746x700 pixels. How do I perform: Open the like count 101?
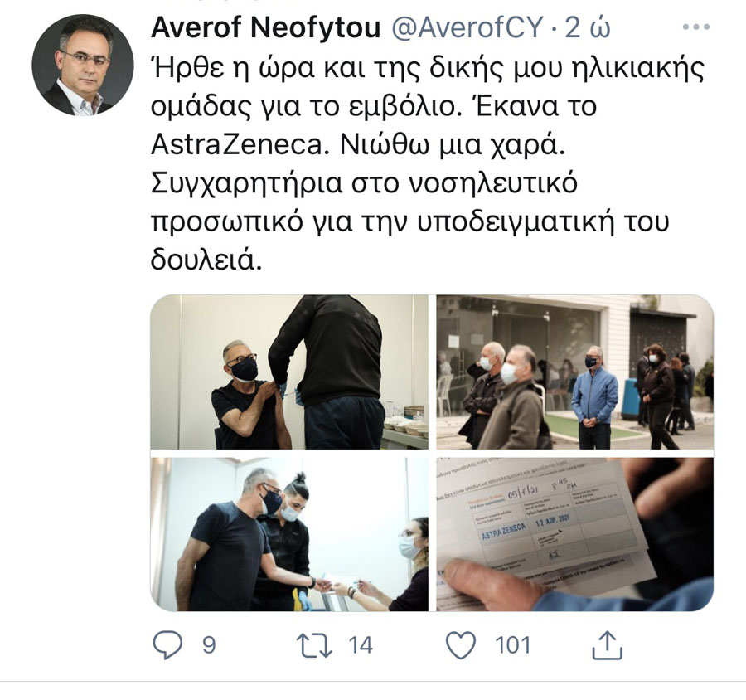(512, 645)
